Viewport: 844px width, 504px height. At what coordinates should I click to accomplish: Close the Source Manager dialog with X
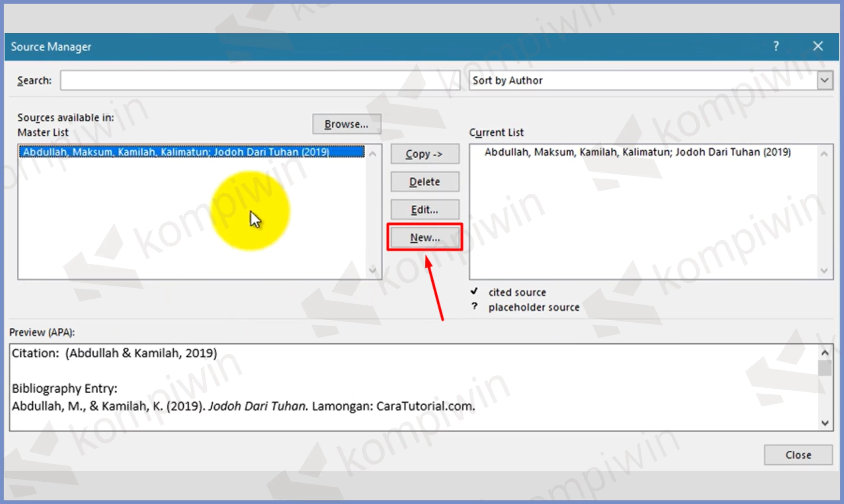tap(818, 46)
